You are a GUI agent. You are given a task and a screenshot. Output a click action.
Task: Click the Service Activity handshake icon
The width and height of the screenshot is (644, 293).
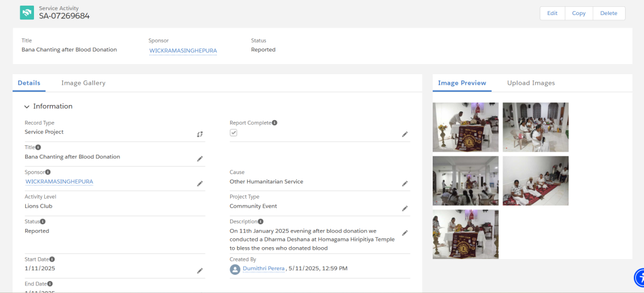pyautogui.click(x=27, y=13)
